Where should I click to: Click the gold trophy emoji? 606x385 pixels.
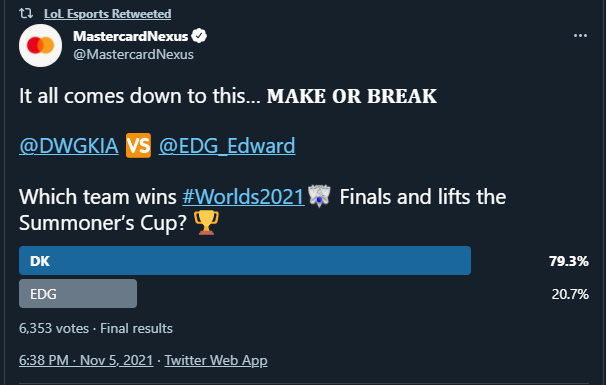[206, 223]
